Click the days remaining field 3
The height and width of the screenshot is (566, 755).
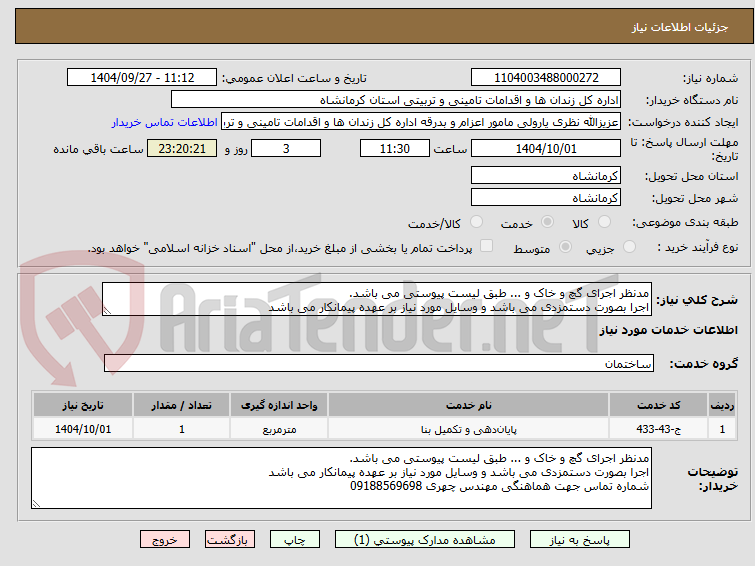tap(286, 148)
